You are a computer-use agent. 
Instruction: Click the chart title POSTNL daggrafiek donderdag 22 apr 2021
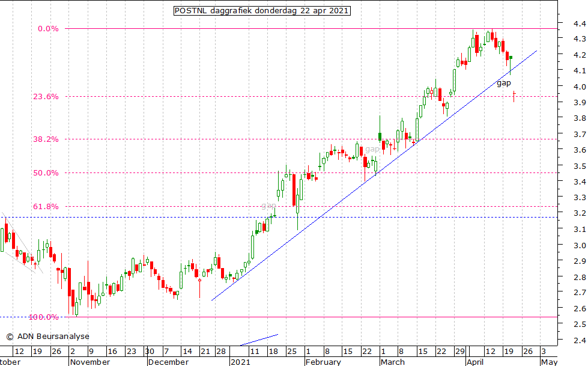tap(262, 10)
